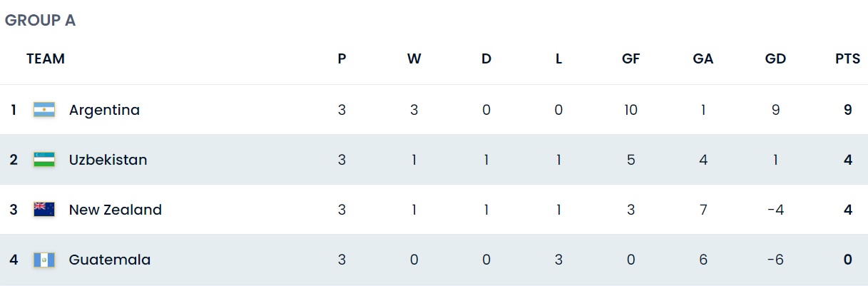This screenshot has width=868, height=286.
Task: Click the Guatemala flag icon
Action: pyautogui.click(x=44, y=260)
